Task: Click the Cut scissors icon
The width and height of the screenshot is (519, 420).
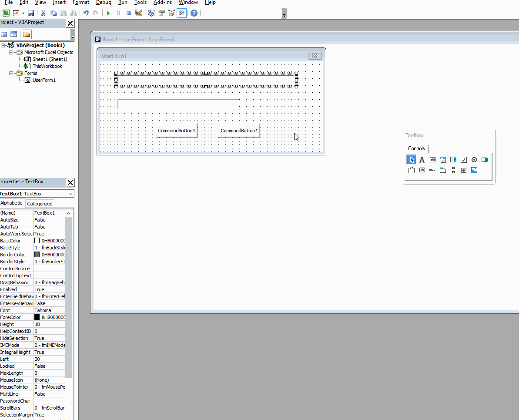Action: [x=43, y=13]
